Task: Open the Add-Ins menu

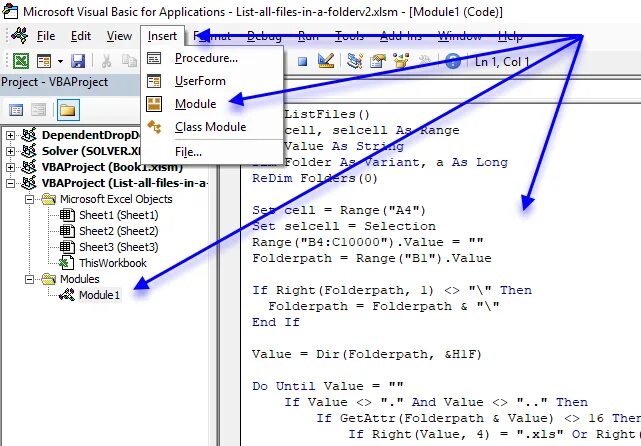Action: [x=401, y=36]
